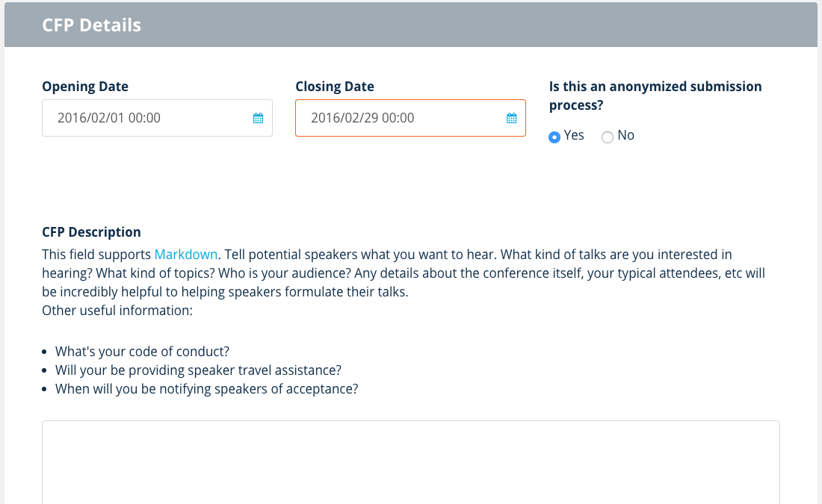Screen dimensions: 822x504
Task: Focus the Closing Date input field
Action: click(400, 118)
